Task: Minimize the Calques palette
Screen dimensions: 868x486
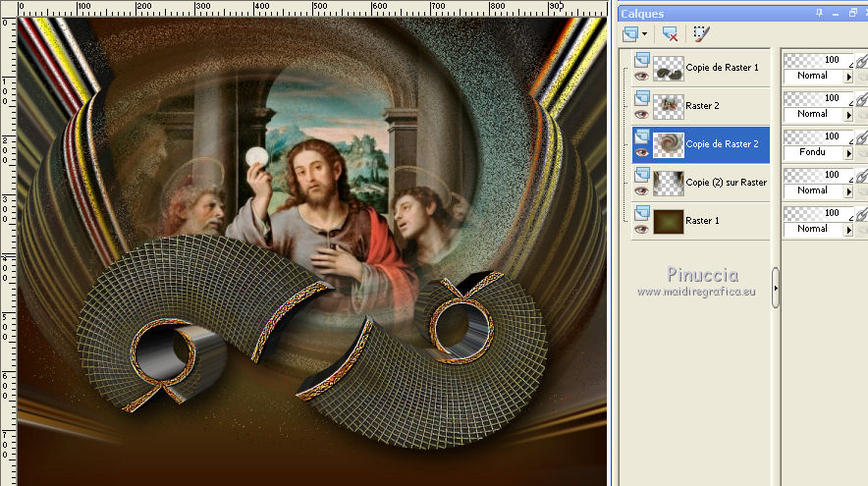Action: point(836,14)
